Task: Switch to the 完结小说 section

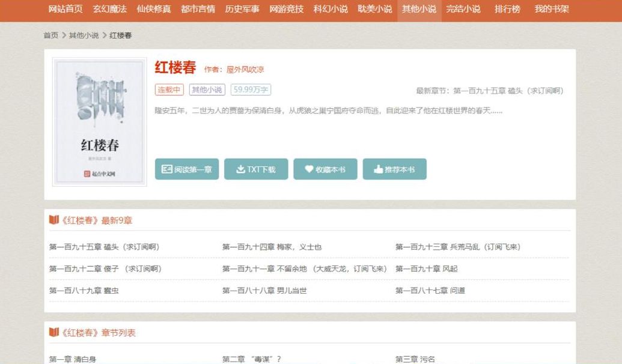Action: pos(463,9)
